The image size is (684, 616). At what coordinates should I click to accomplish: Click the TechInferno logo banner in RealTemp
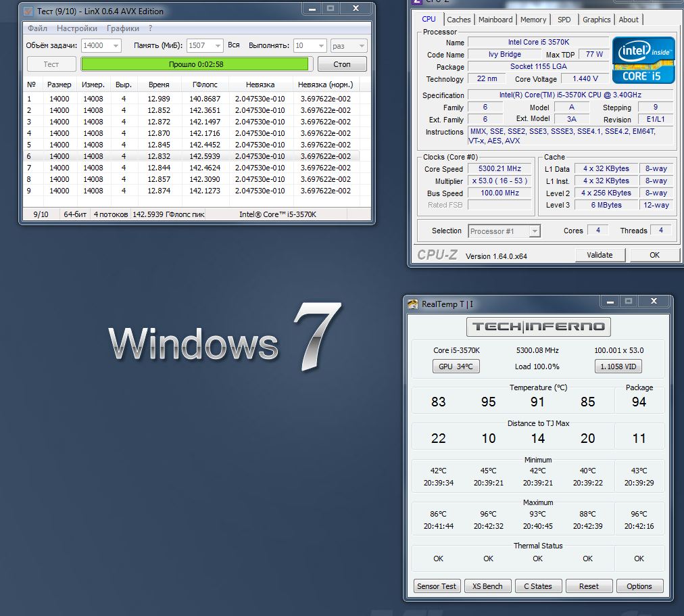click(538, 327)
